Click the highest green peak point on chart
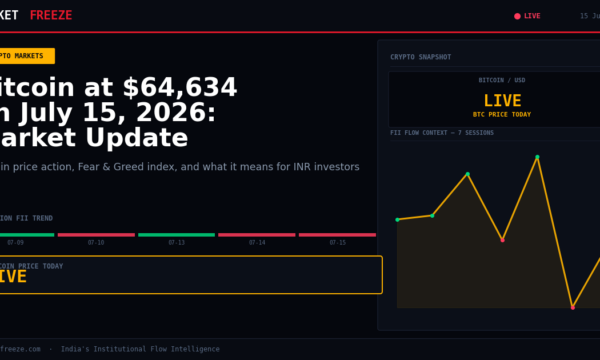This screenshot has height=360, width=600. coord(537,157)
